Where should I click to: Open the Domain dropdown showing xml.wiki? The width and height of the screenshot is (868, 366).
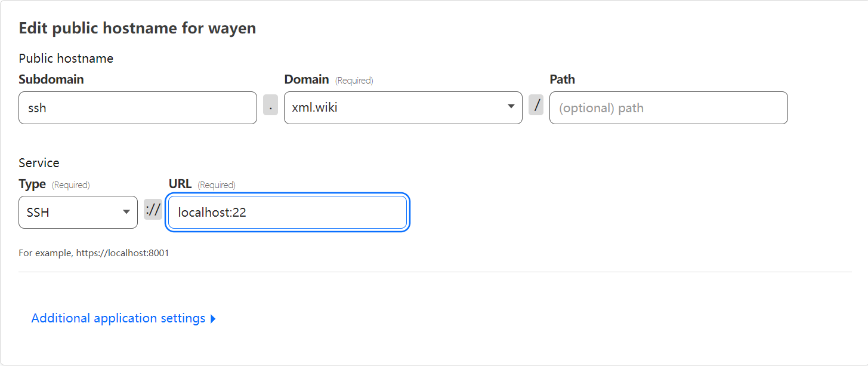click(403, 107)
